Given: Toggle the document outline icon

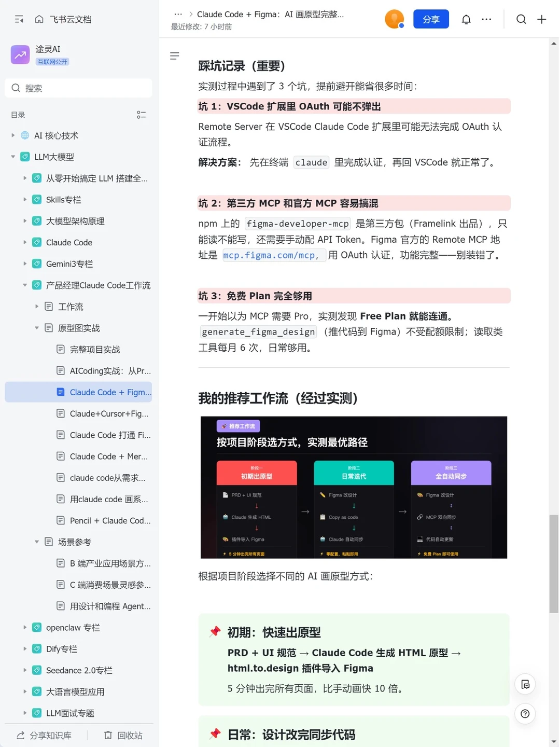Looking at the screenshot, I should 175,56.
